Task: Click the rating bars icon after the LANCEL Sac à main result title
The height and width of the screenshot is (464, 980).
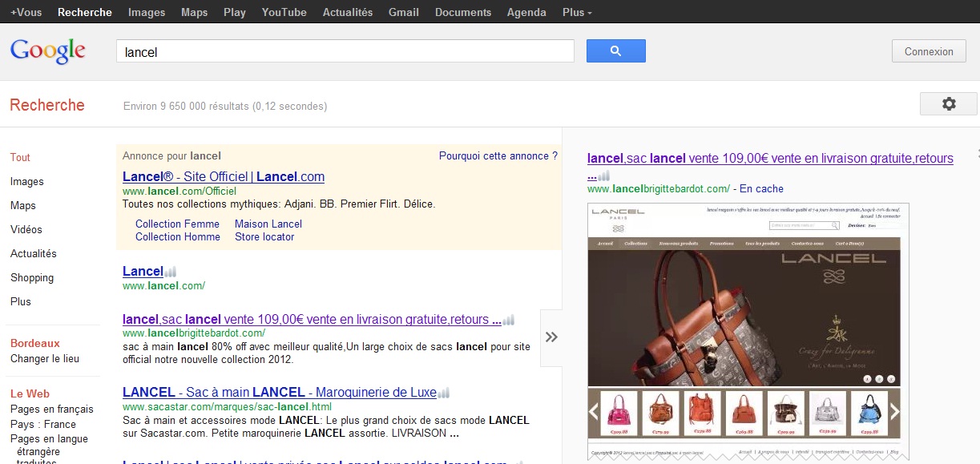Action: (x=444, y=393)
